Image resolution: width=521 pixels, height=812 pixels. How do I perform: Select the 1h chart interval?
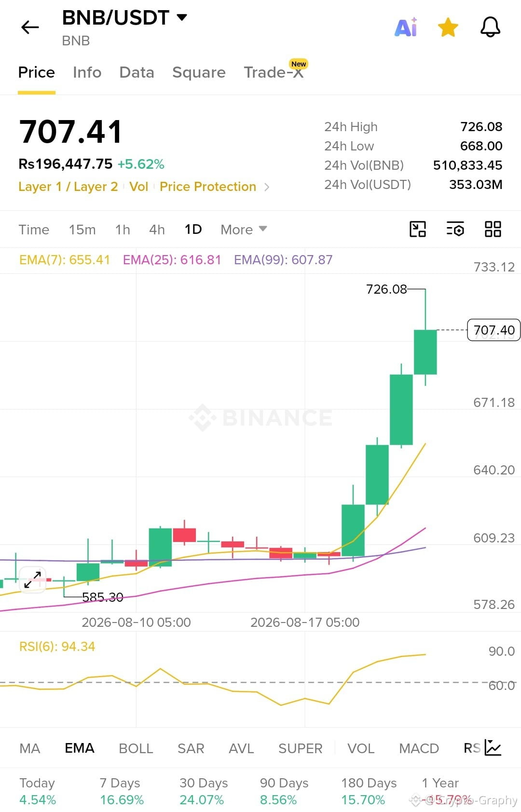(x=123, y=230)
